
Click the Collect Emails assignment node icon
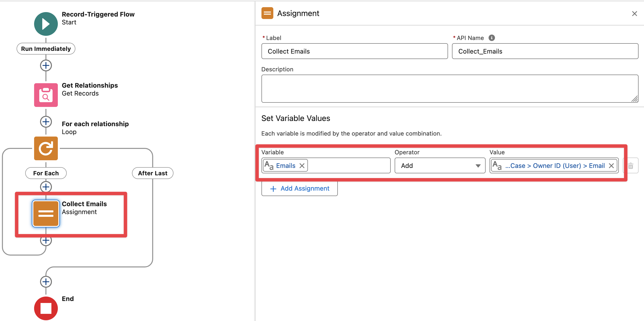pos(46,213)
